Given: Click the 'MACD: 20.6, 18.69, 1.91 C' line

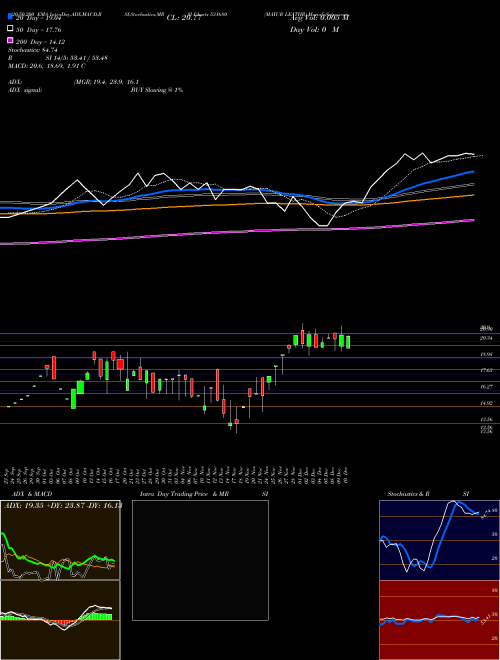Looking at the screenshot, I should click(47, 66).
